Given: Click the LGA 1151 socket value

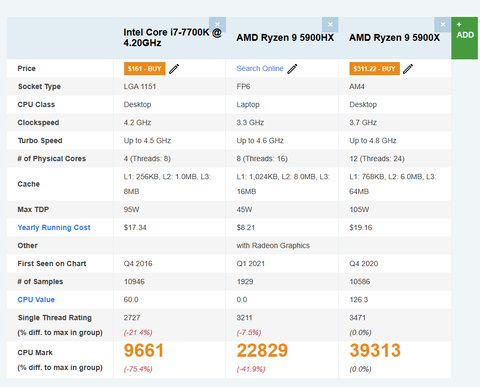Looking at the screenshot, I should coord(140,86).
